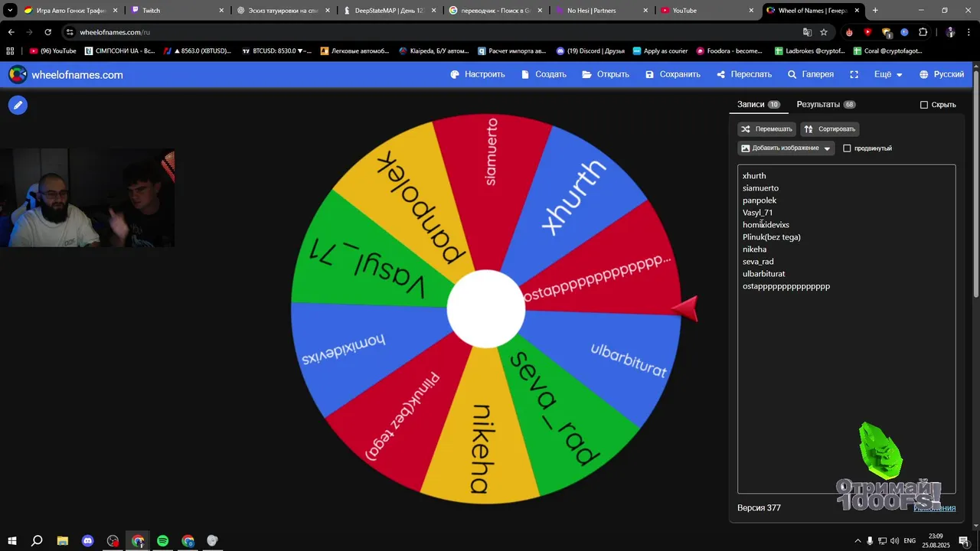The image size is (980, 551).
Task: Click the Перемешать shuffle button
Action: tap(766, 129)
